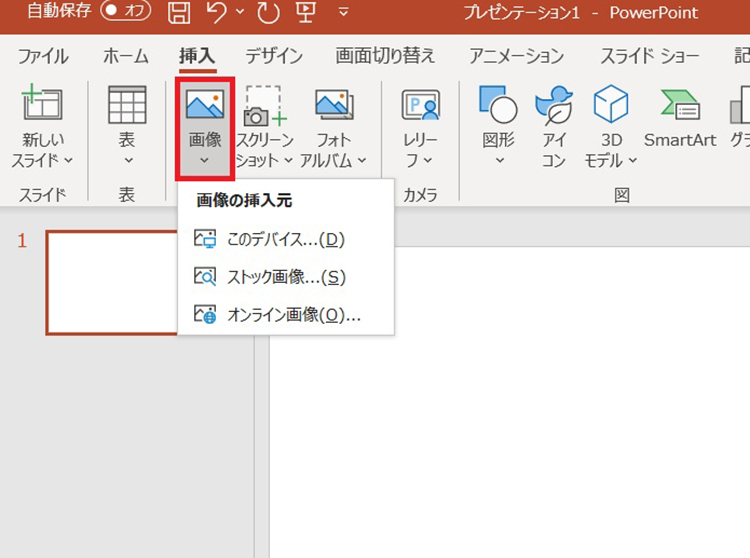Click the SmartArt icon
This screenshot has width=750, height=558.
(680, 105)
